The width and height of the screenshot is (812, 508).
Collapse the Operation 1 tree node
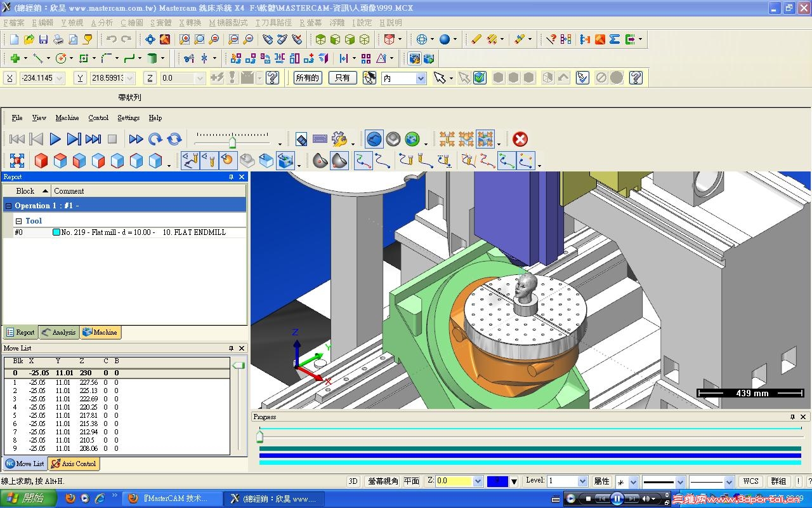pyautogui.click(x=8, y=206)
